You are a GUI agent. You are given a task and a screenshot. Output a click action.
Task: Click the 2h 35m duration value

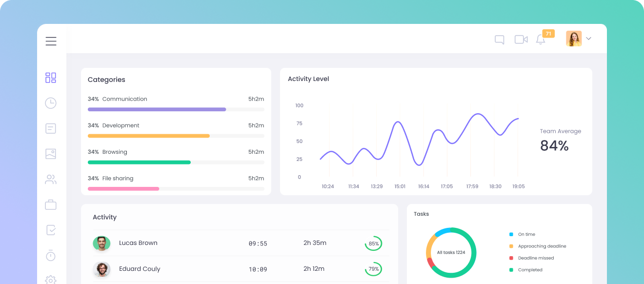pos(315,243)
